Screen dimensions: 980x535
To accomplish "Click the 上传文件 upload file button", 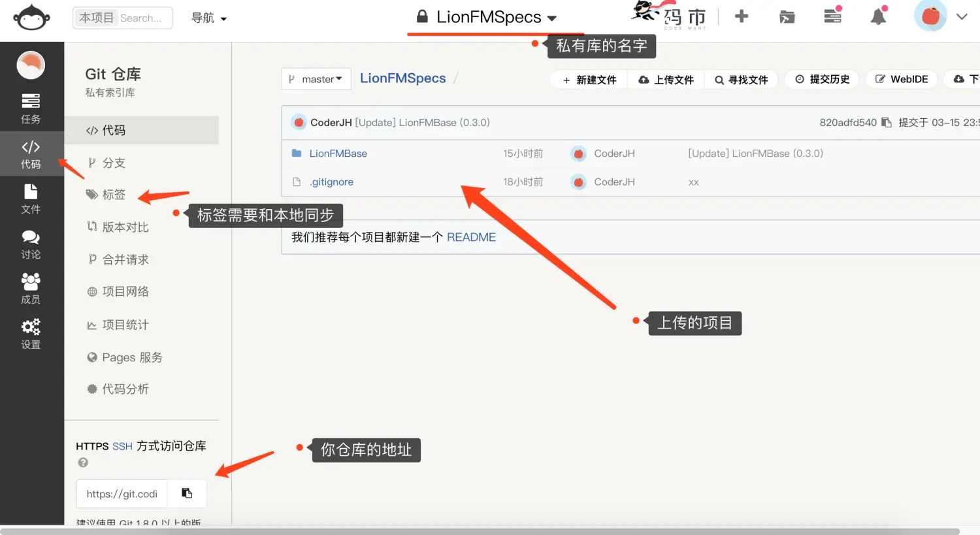I will click(x=666, y=80).
